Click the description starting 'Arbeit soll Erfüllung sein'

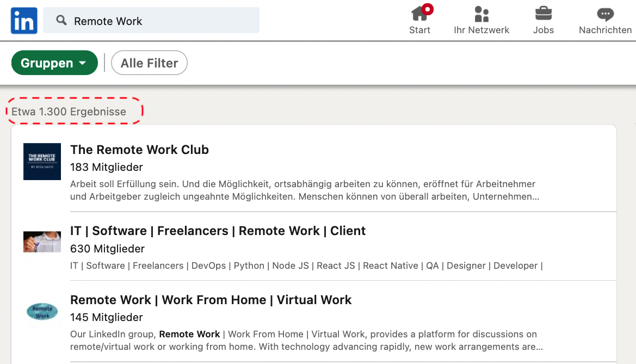coord(305,190)
